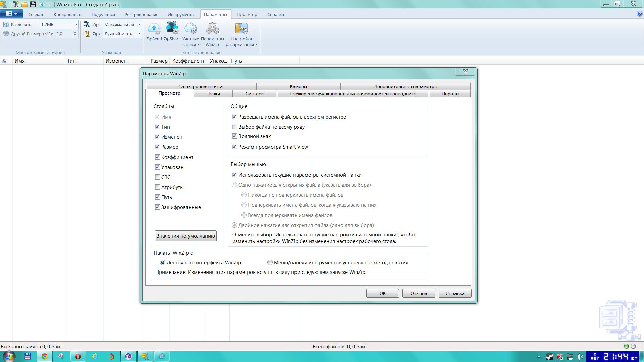Click the Параметры WinZip gears icon
The width and height of the screenshot is (644, 362).
pos(212,29)
